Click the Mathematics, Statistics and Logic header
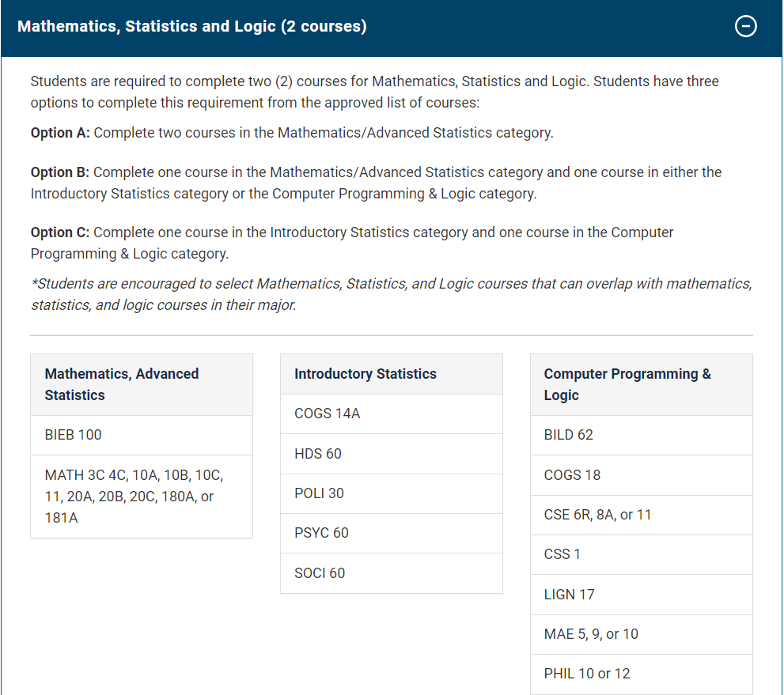This screenshot has width=784, height=695. point(192,27)
